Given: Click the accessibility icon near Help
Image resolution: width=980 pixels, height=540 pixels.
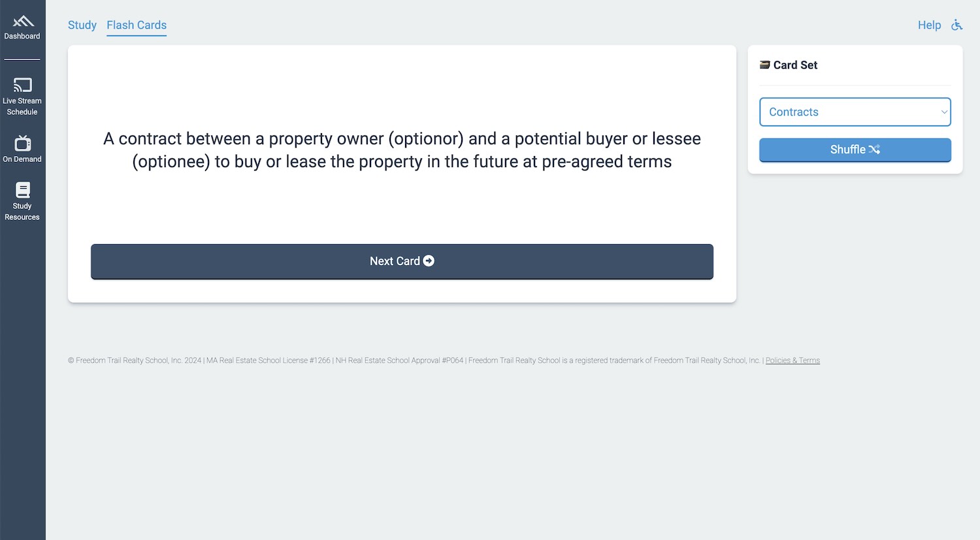Looking at the screenshot, I should coord(957,25).
